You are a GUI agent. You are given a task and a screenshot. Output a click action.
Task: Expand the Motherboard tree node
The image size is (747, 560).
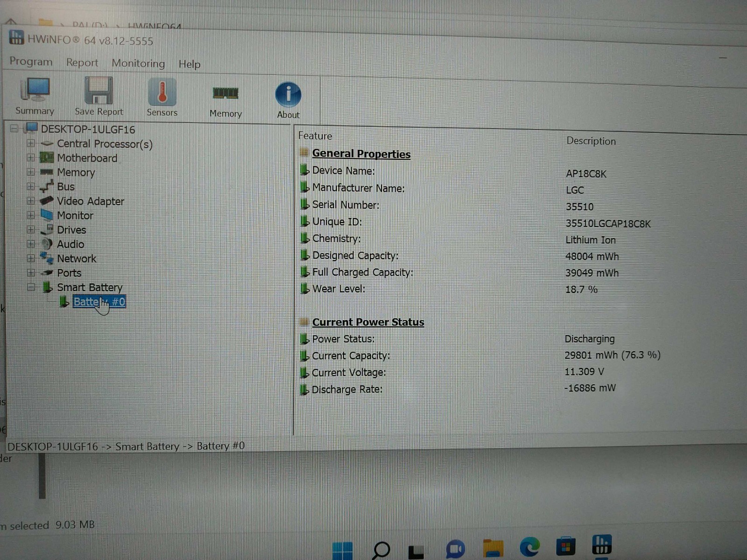(31, 157)
